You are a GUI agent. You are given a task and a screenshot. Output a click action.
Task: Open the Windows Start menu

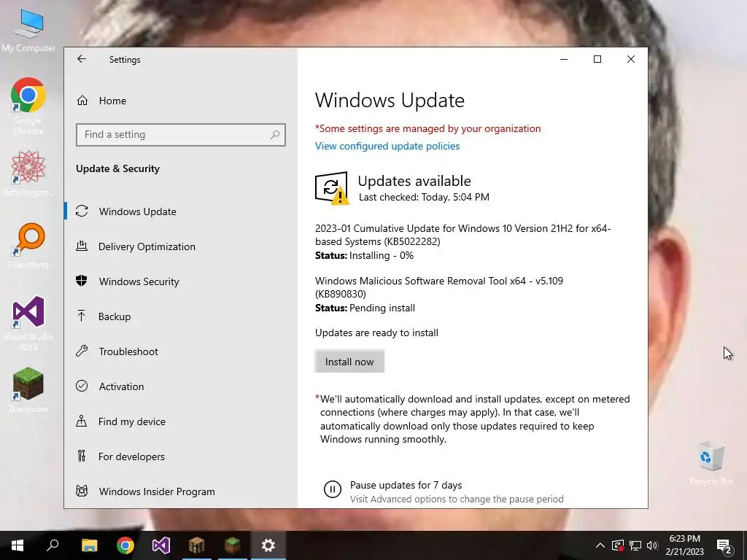(x=18, y=545)
